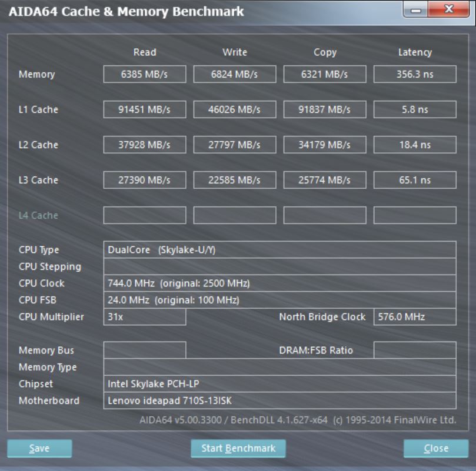Select L3 Cache write 22585 MB/s

tap(235, 180)
